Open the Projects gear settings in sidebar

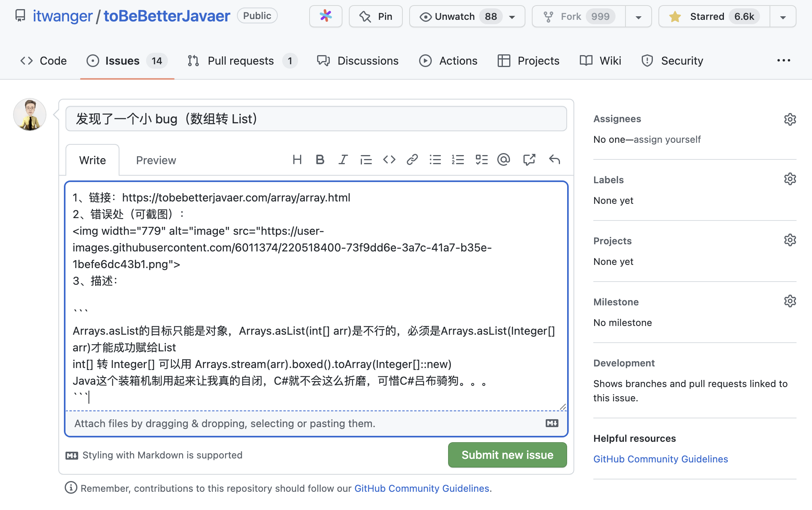point(790,240)
